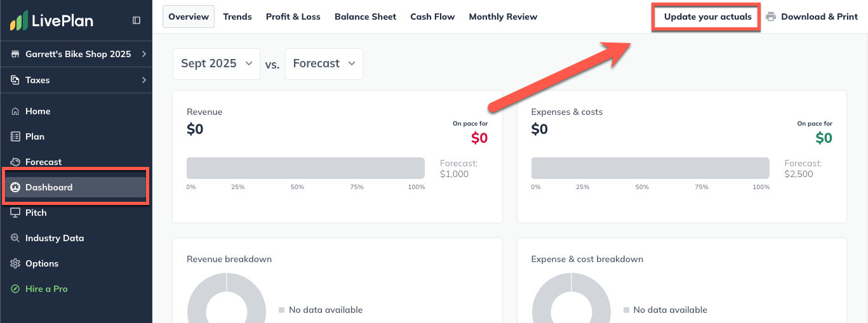868x323 pixels.
Task: Click Update your actuals button
Action: [707, 17]
